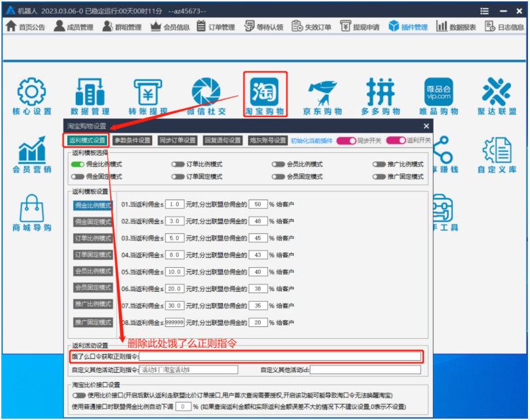Open 提现申请 in top toolbar
The image size is (530, 420).
point(360,27)
